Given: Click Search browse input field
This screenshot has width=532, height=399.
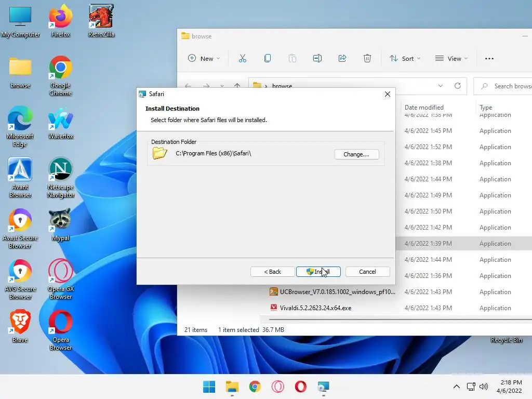Looking at the screenshot, I should point(503,86).
